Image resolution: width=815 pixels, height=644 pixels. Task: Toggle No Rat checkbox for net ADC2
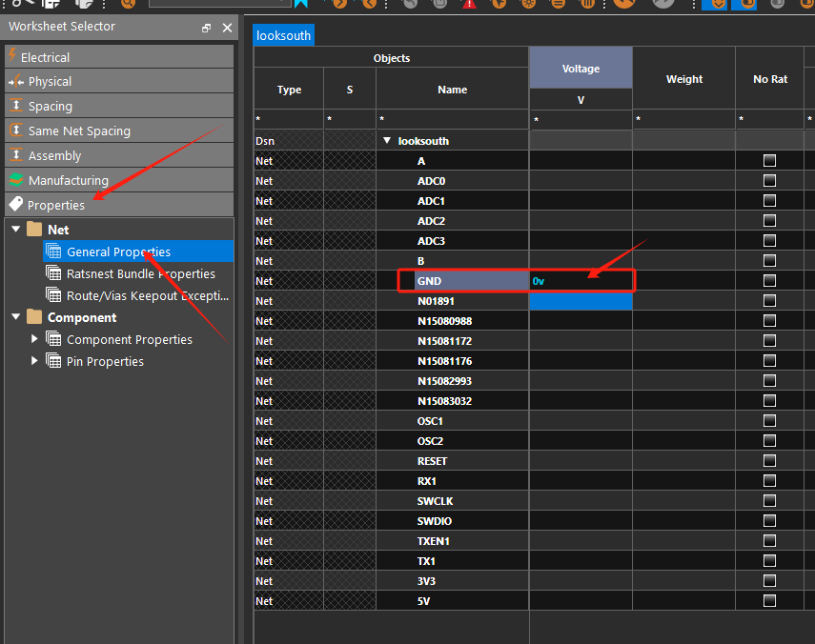[769, 221]
